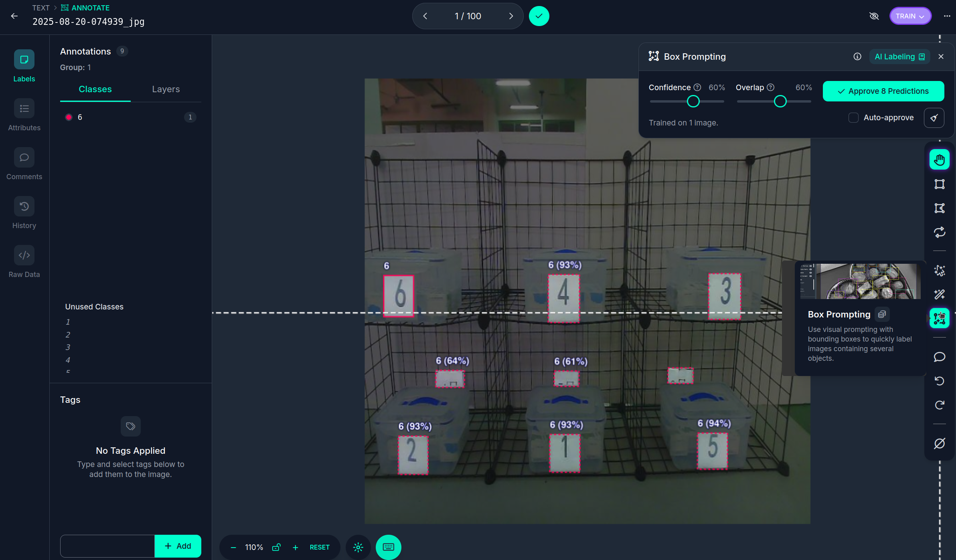This screenshot has height=560, width=956.
Task: Click Approve 8 Predictions button
Action: (883, 91)
